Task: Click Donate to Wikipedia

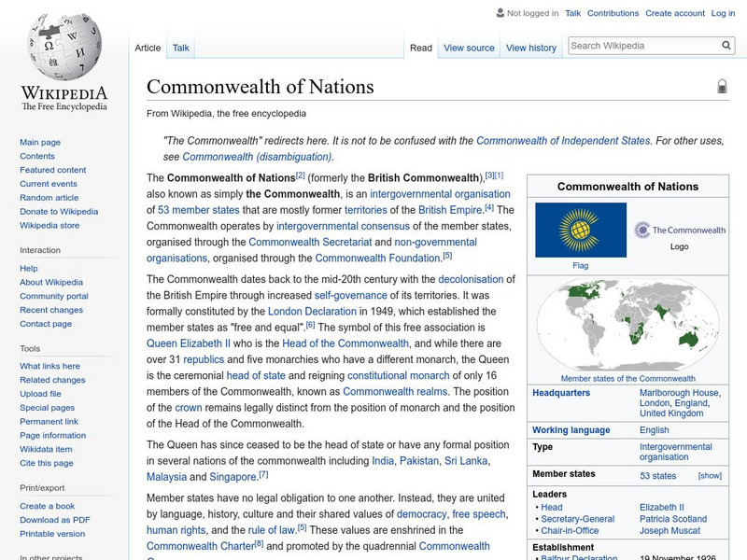Action: click(59, 211)
